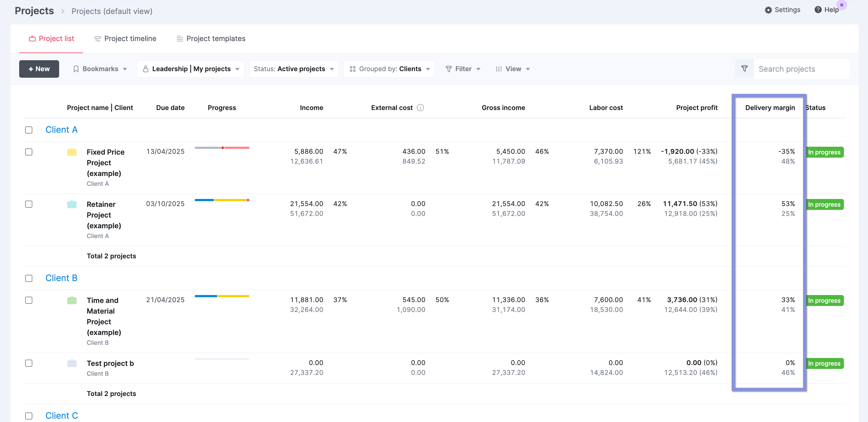Click green folder icon of Time and Material Project
This screenshot has width=868, height=422.
pyautogui.click(x=72, y=300)
